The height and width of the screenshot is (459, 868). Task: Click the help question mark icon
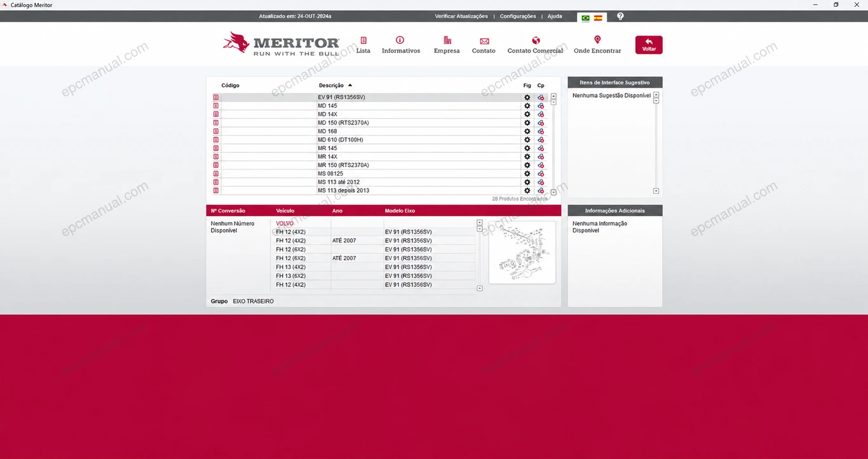[620, 17]
